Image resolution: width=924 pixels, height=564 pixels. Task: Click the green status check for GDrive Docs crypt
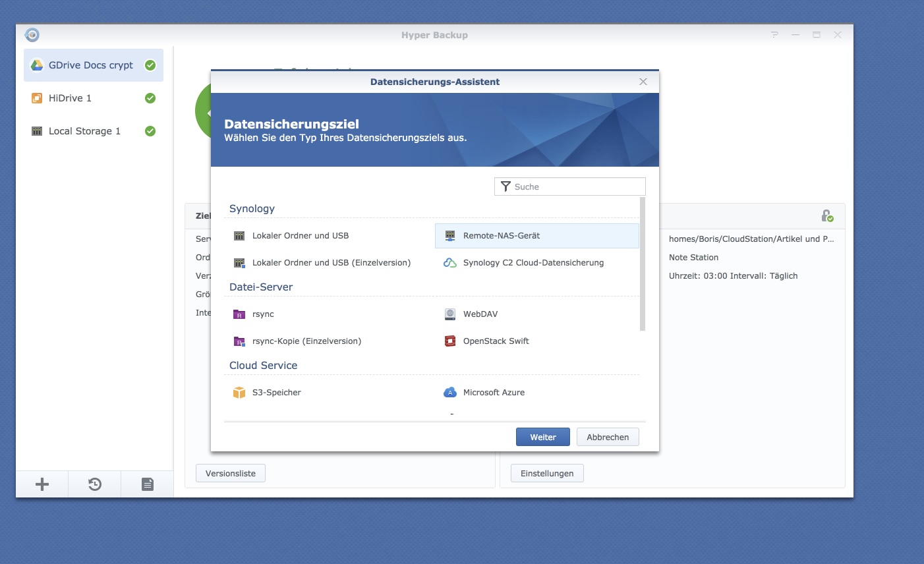point(150,65)
